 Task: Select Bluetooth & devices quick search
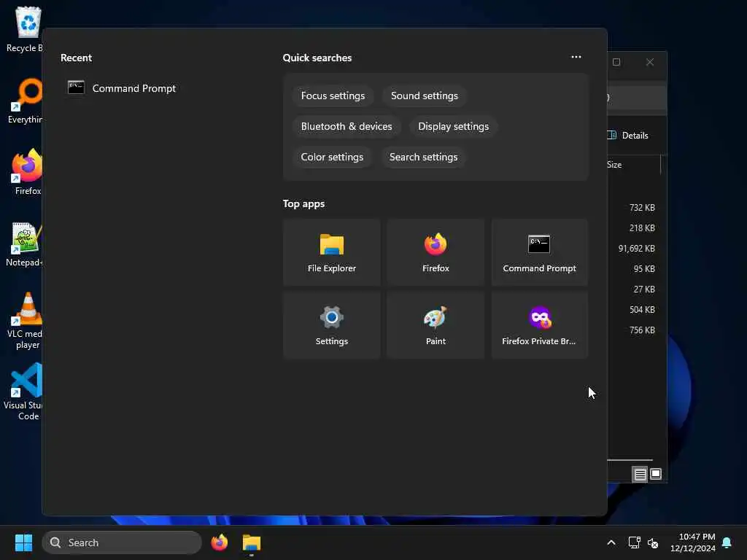pyautogui.click(x=347, y=126)
